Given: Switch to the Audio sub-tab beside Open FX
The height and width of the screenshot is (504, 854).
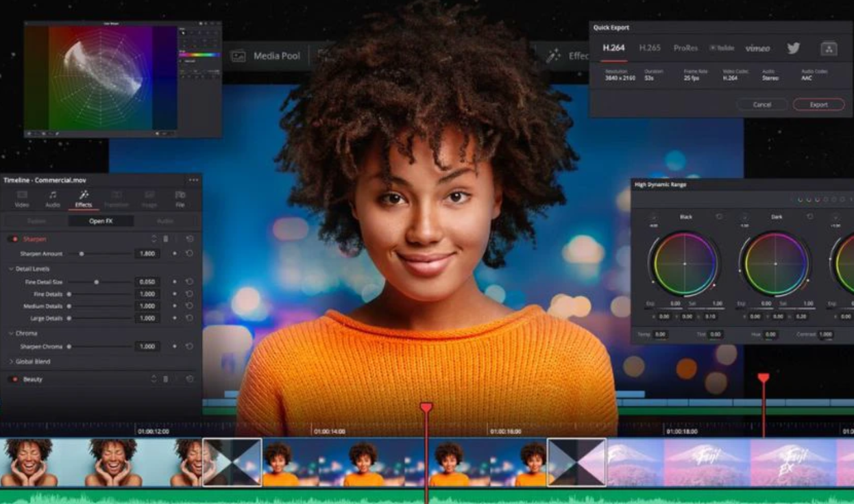Looking at the screenshot, I should (165, 221).
